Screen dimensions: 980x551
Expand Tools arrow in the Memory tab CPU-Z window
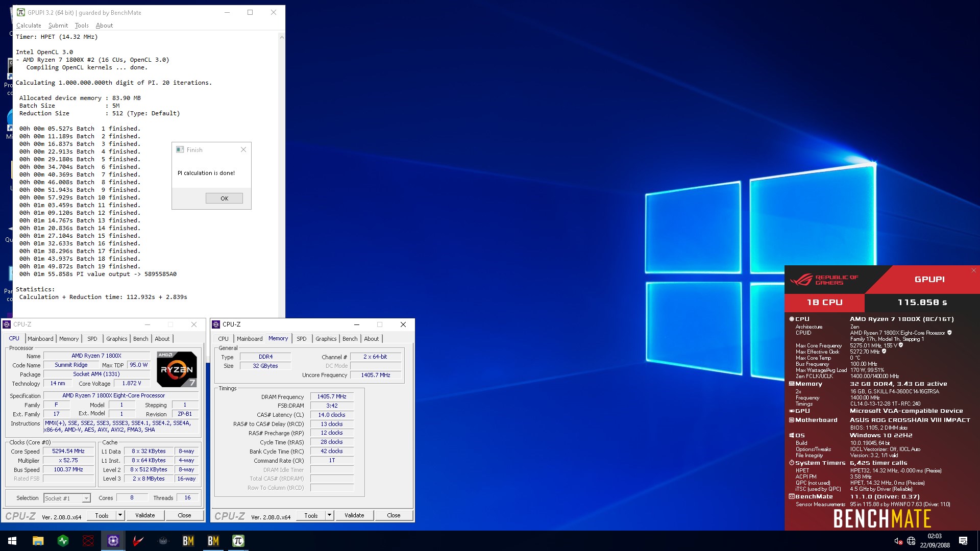[329, 515]
